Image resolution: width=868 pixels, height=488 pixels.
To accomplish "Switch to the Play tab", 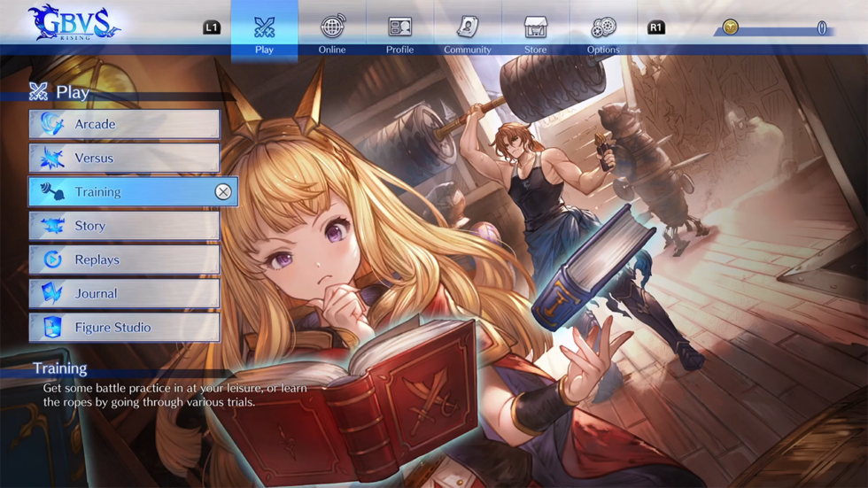I will (264, 34).
